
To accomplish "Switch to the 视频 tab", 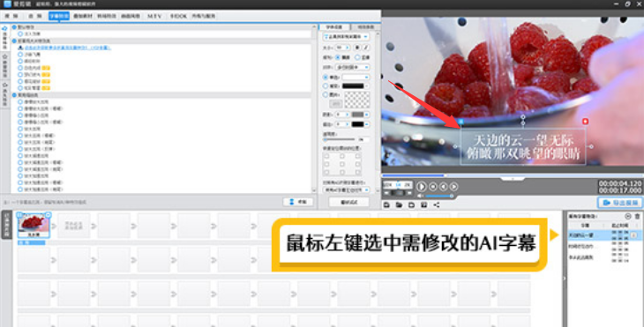I will click(11, 16).
